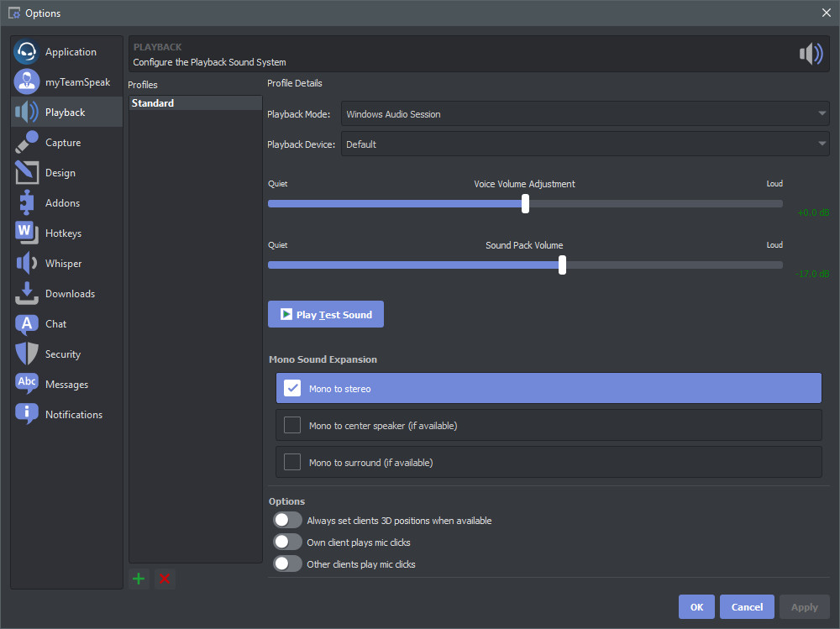Click the +0.0 dB volume value
This screenshot has height=629, width=840.
pos(813,212)
